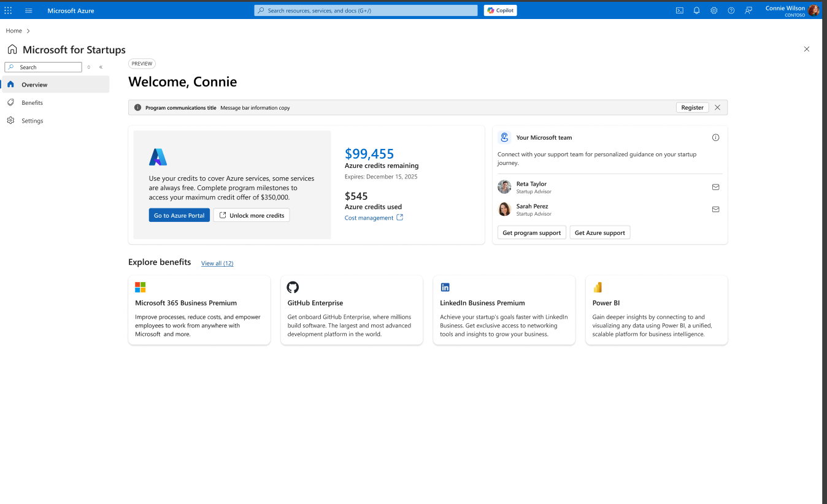Click Go to Azure Portal button

point(179,215)
